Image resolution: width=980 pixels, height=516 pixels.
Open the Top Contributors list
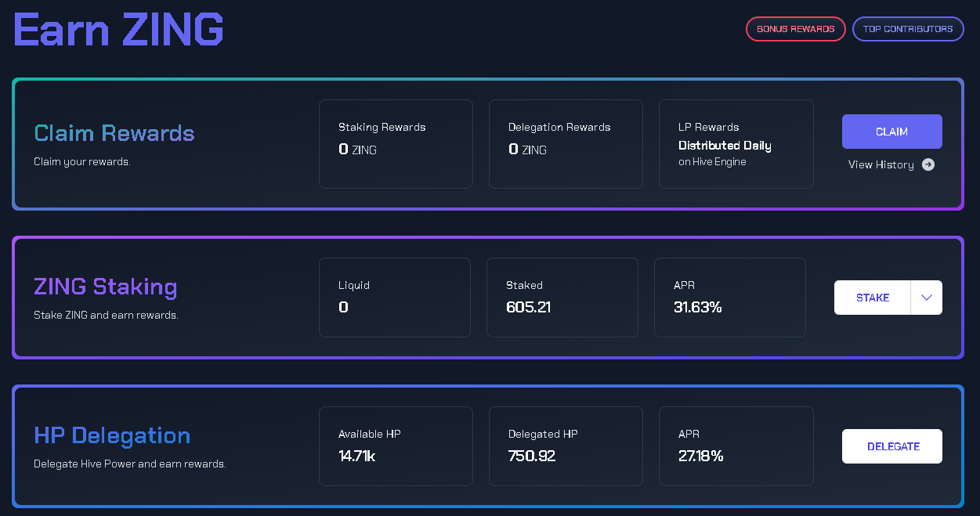(x=908, y=29)
